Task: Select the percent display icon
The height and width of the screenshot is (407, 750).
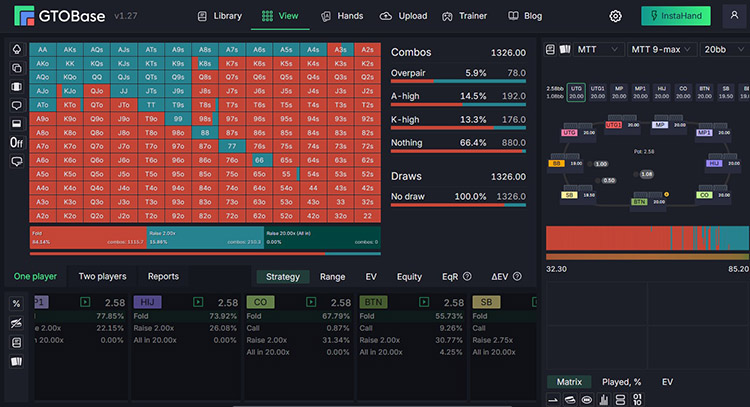Action: click(16, 304)
